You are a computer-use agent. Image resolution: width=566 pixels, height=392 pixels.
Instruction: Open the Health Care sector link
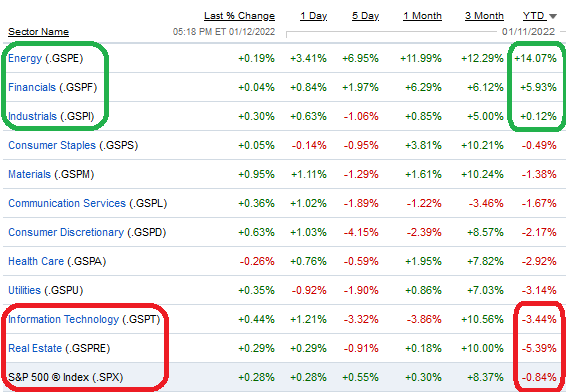(36, 261)
